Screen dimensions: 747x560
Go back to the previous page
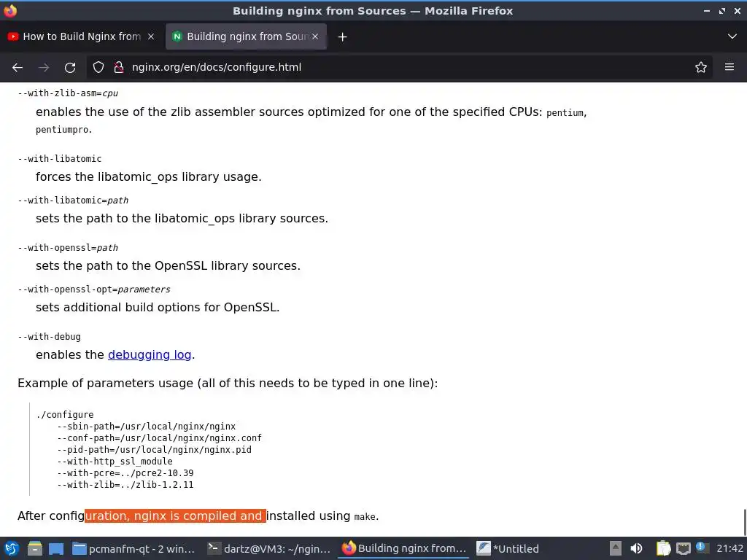point(18,68)
